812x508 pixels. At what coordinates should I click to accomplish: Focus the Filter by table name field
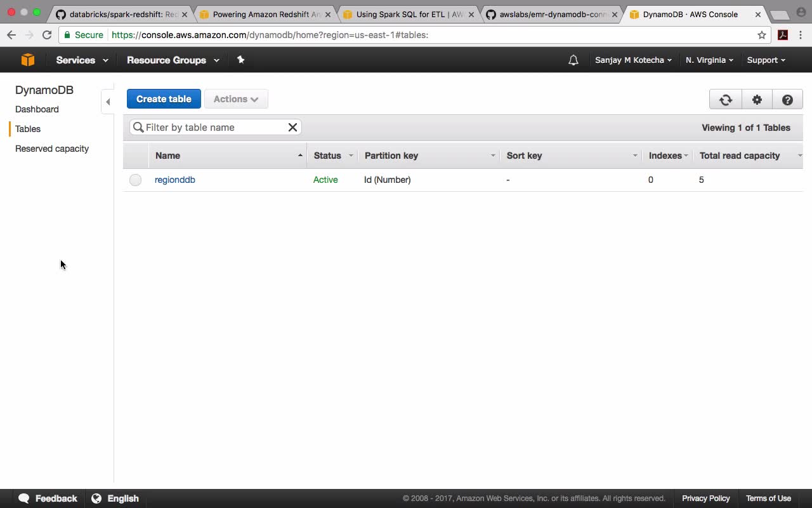pos(215,127)
